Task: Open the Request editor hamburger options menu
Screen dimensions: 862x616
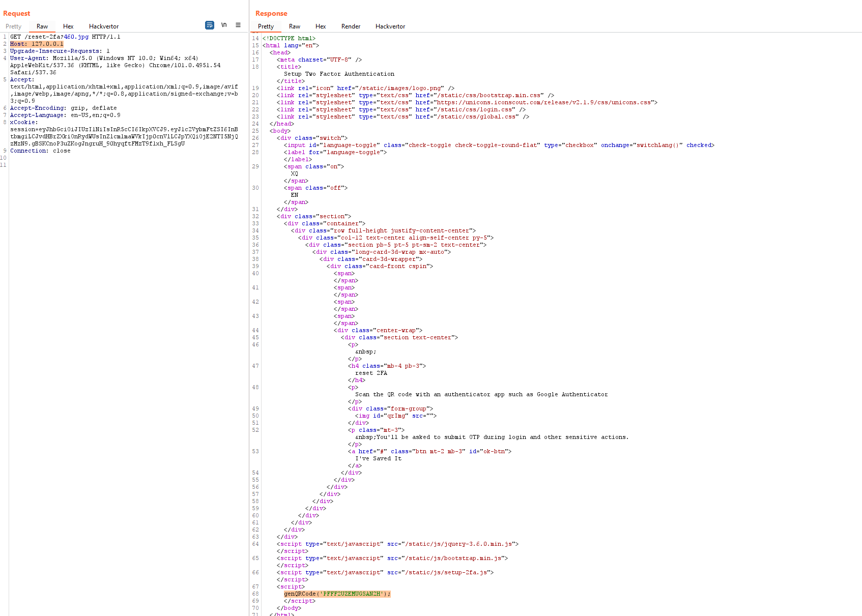Action: click(x=238, y=25)
